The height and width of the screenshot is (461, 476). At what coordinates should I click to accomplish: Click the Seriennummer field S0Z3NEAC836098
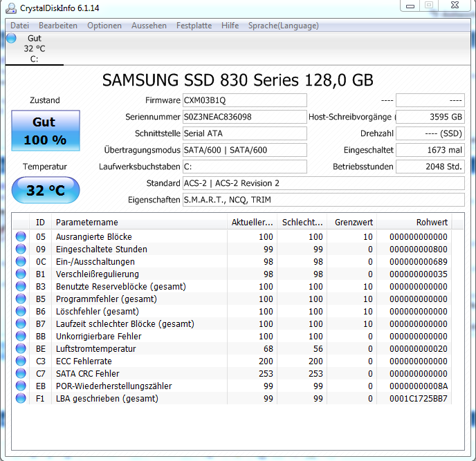(x=245, y=117)
